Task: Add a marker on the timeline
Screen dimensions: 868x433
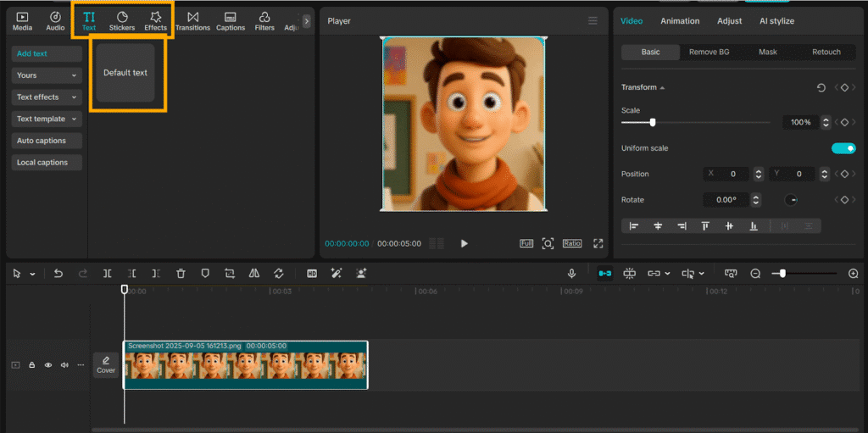Action: [205, 274]
